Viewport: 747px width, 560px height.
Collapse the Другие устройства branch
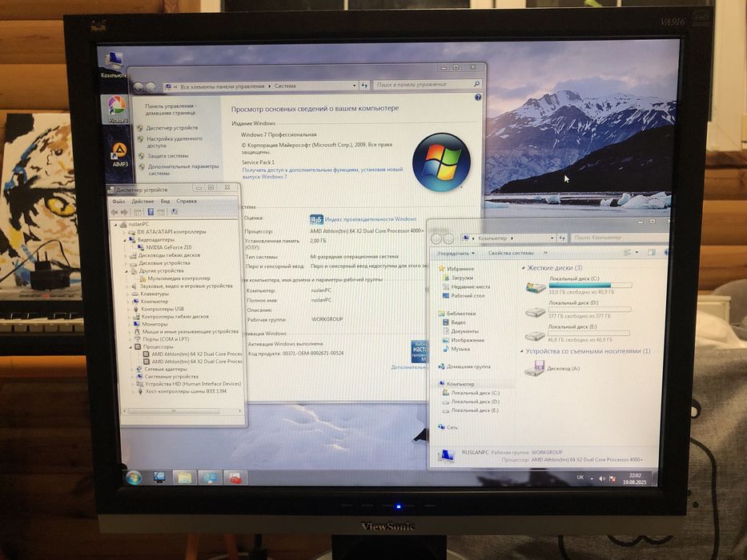tap(127, 271)
